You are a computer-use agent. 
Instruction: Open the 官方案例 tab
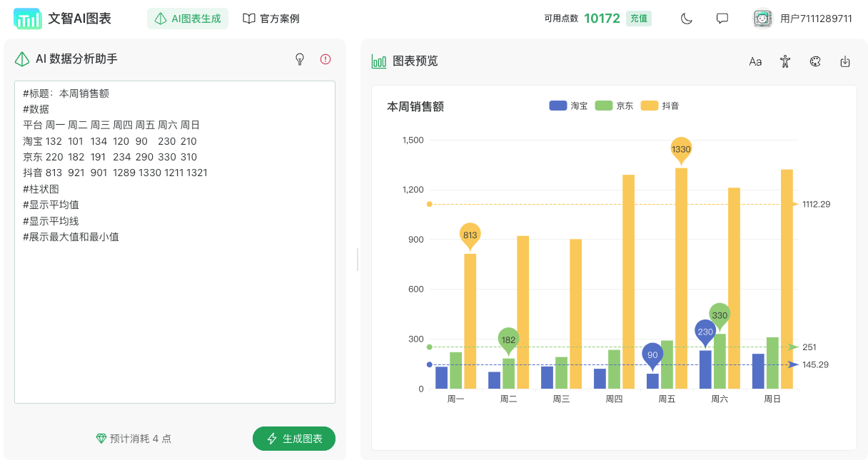[271, 19]
